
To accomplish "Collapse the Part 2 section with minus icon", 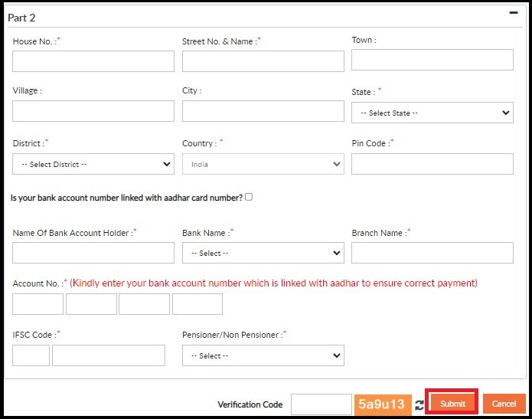I will coord(514,13).
